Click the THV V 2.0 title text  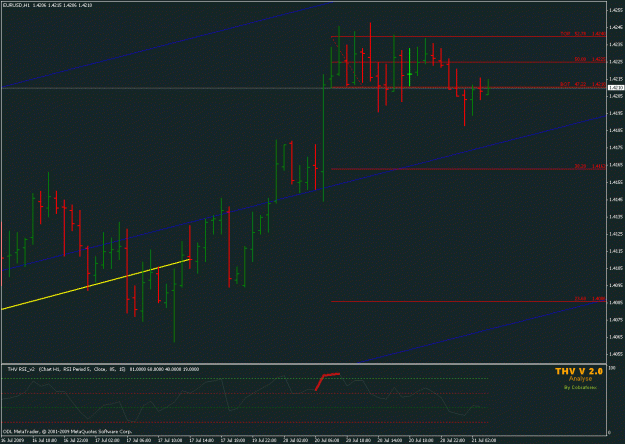point(579,371)
